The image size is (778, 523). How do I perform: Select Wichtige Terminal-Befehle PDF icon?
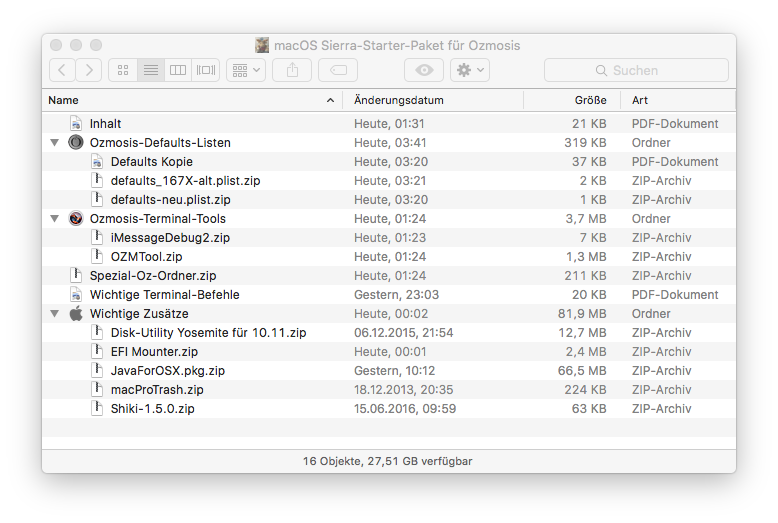pyautogui.click(x=76, y=294)
